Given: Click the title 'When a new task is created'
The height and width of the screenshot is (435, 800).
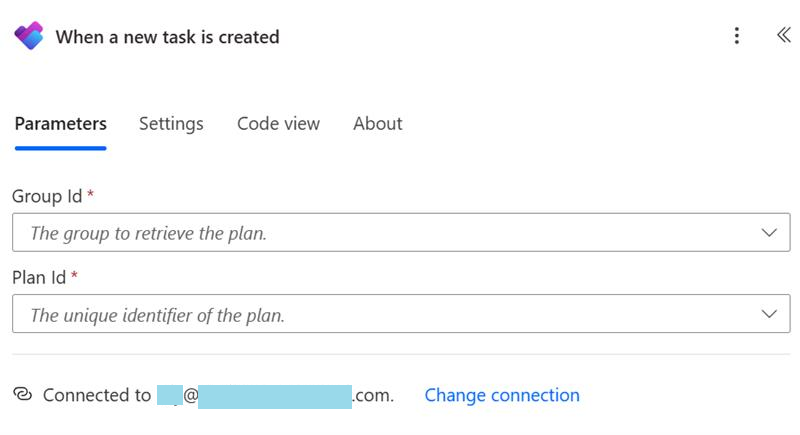Looking at the screenshot, I should pyautogui.click(x=167, y=37).
